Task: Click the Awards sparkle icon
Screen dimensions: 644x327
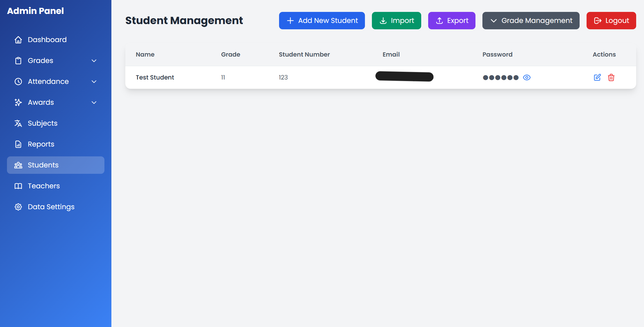Action: [18, 102]
